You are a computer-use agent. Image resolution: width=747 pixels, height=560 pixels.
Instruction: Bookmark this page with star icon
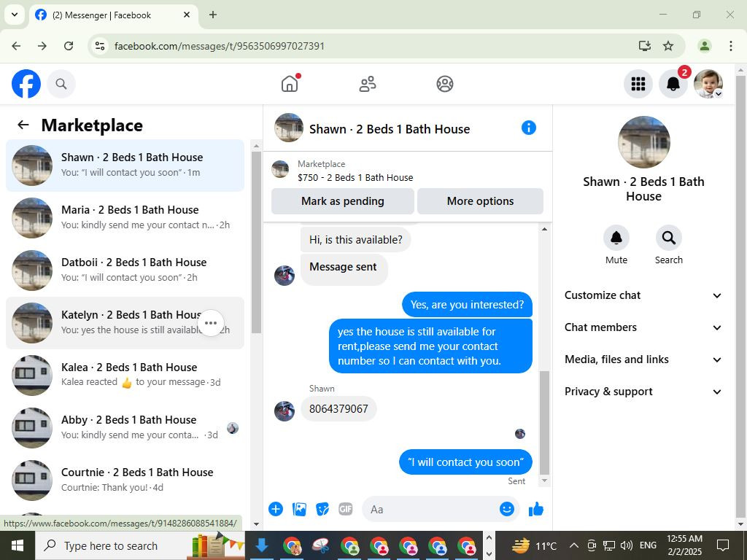pyautogui.click(x=668, y=46)
